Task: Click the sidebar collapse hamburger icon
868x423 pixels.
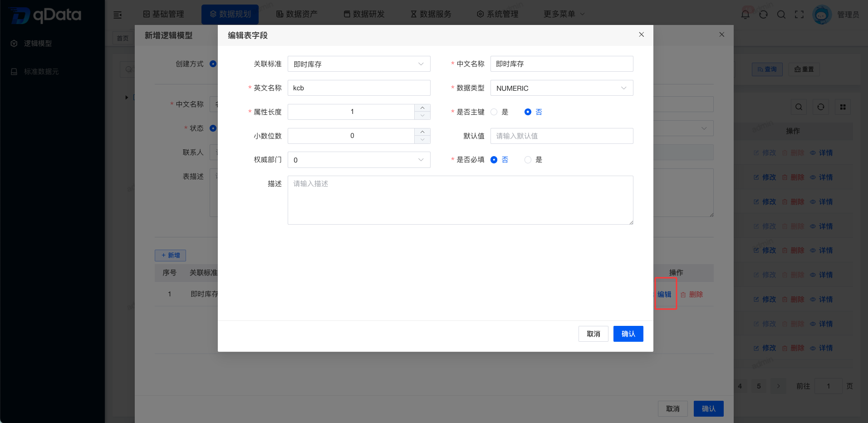Action: pyautogui.click(x=118, y=15)
